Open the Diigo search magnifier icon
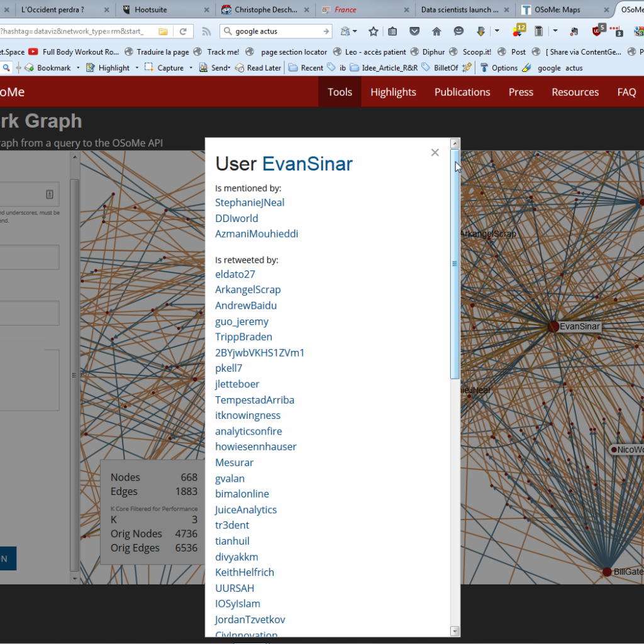Viewport: 644px width, 644px height. (x=6, y=68)
